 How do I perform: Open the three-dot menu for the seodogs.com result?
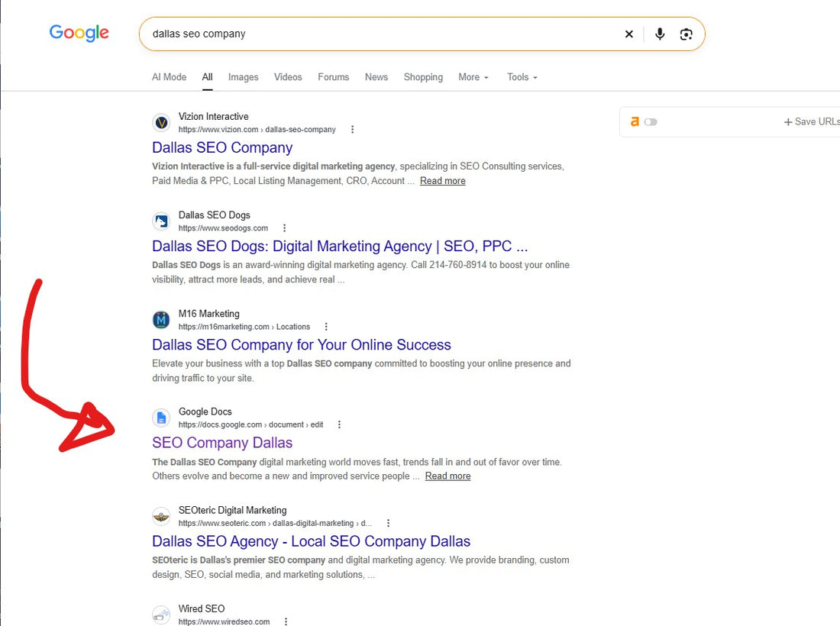(x=285, y=228)
